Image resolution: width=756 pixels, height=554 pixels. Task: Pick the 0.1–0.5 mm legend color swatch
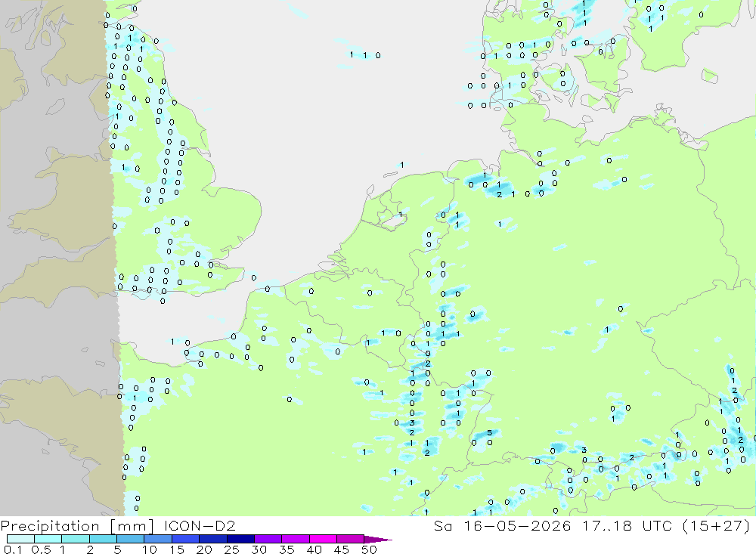pyautogui.click(x=20, y=539)
